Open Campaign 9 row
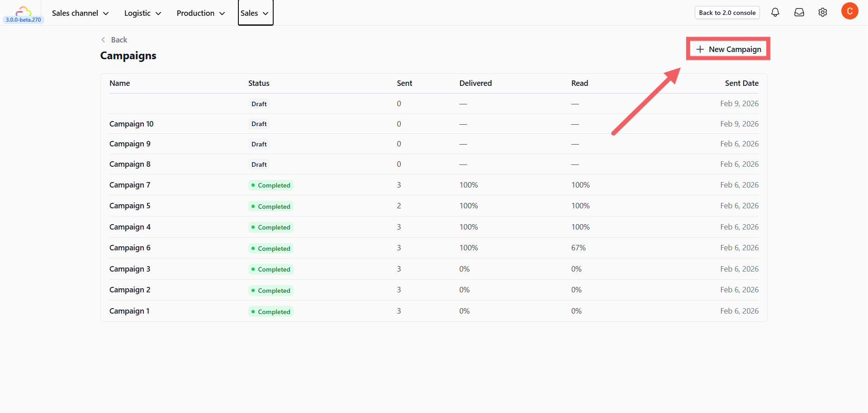This screenshot has width=868, height=413. 434,144
